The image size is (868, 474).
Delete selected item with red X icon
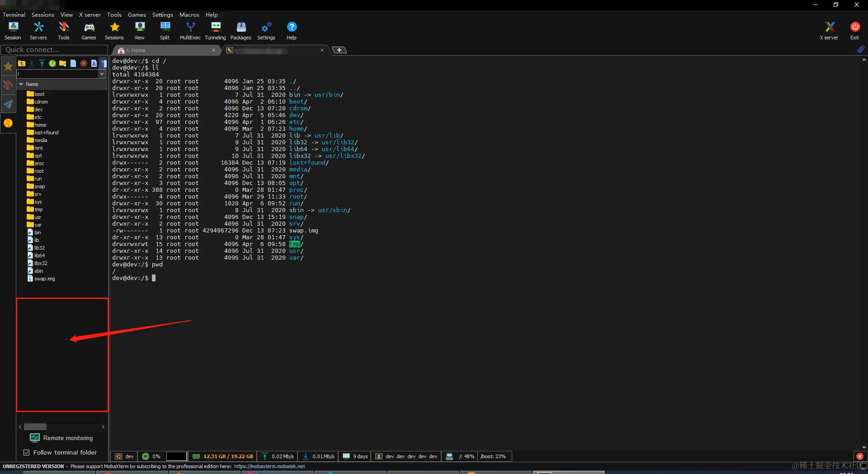point(84,63)
